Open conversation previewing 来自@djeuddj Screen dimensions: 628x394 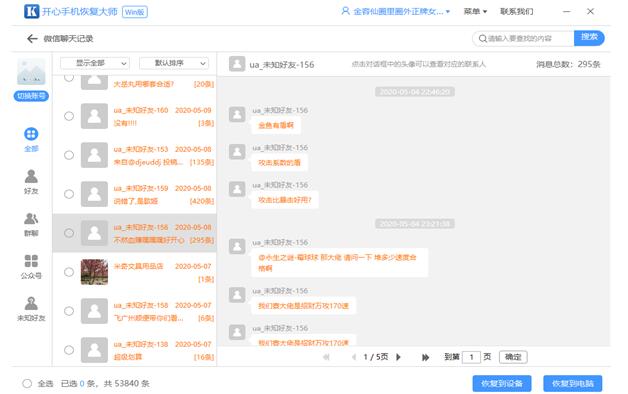point(135,155)
